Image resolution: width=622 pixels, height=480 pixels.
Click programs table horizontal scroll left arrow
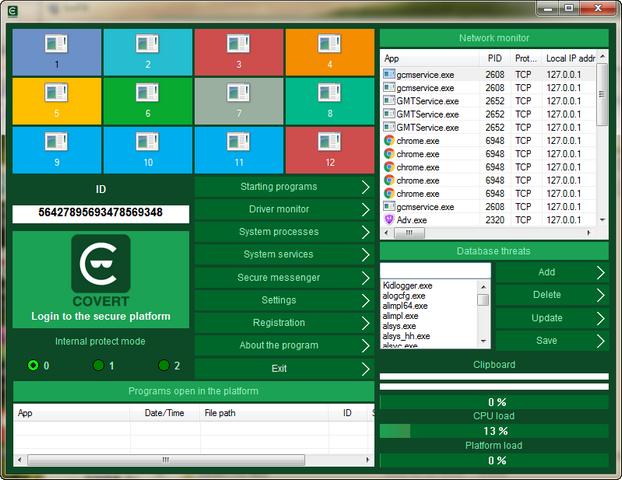click(19, 460)
